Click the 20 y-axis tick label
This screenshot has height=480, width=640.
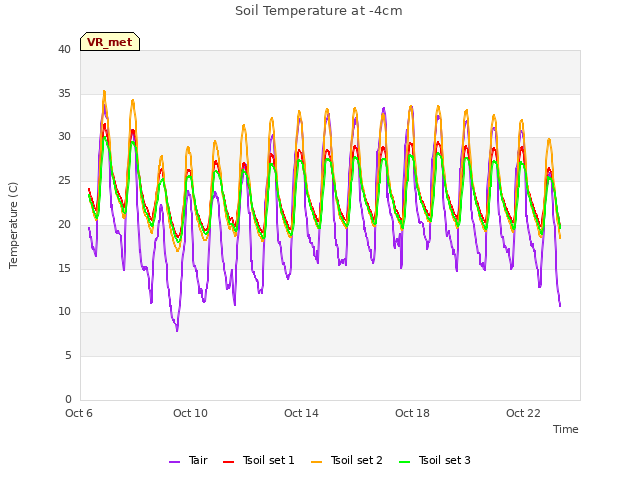64,224
